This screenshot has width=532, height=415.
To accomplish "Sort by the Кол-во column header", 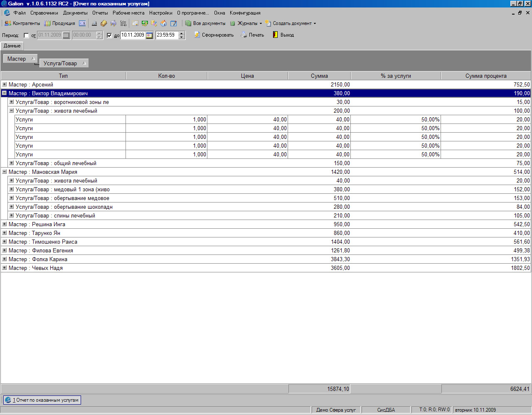I will click(166, 76).
